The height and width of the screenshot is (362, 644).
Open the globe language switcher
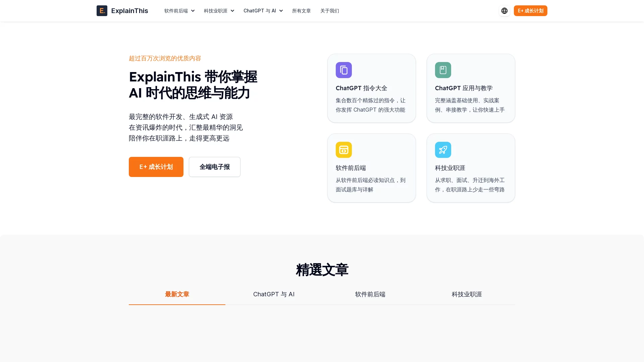(504, 11)
